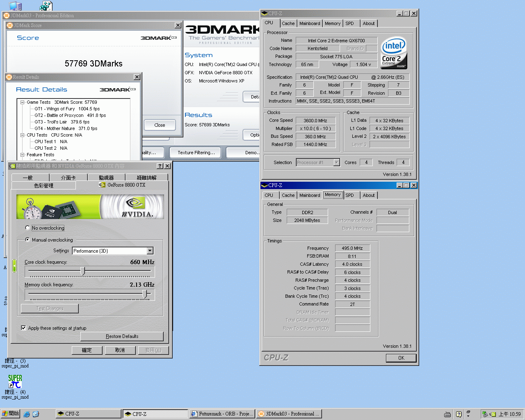Click the Core clock frequency slider thumb

(x=83, y=271)
